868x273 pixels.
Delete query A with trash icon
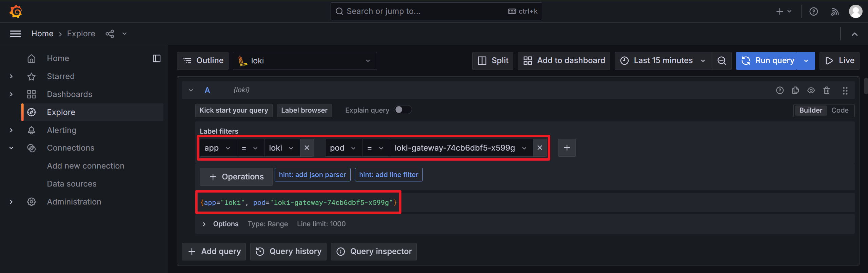(x=827, y=90)
